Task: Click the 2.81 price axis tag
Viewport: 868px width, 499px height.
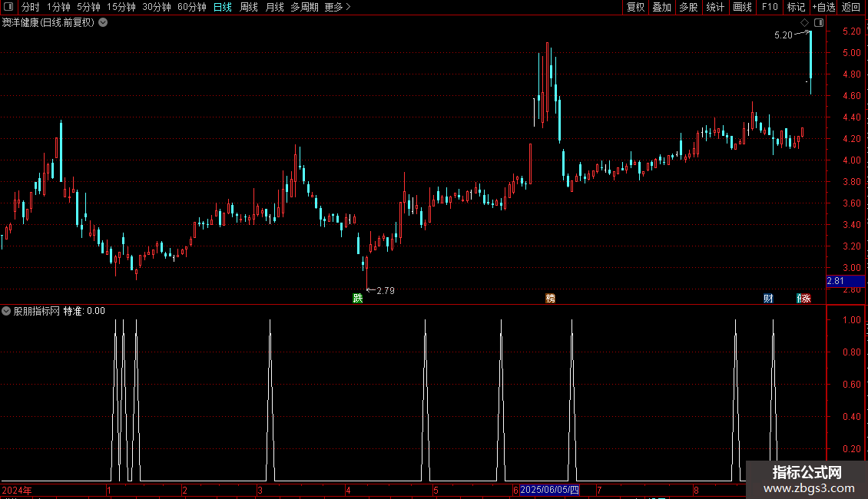Action: coord(845,281)
